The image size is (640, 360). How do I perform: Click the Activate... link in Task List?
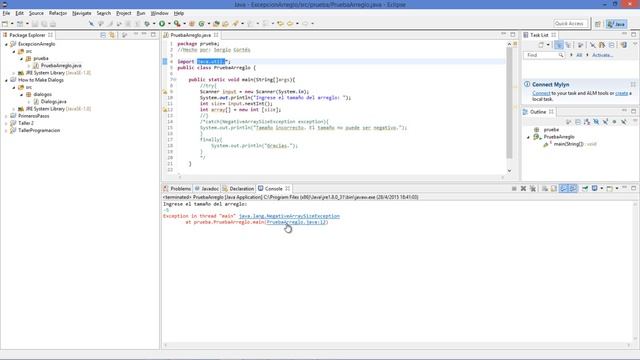click(x=602, y=55)
